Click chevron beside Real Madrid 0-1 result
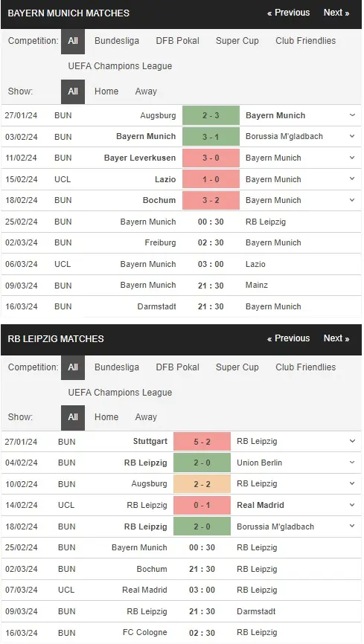 coord(352,505)
